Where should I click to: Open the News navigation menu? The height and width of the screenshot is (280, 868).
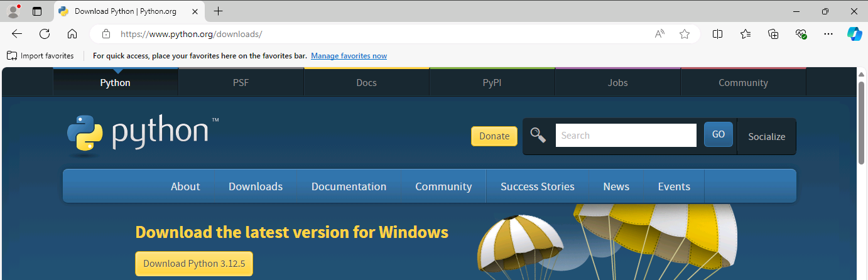click(616, 186)
